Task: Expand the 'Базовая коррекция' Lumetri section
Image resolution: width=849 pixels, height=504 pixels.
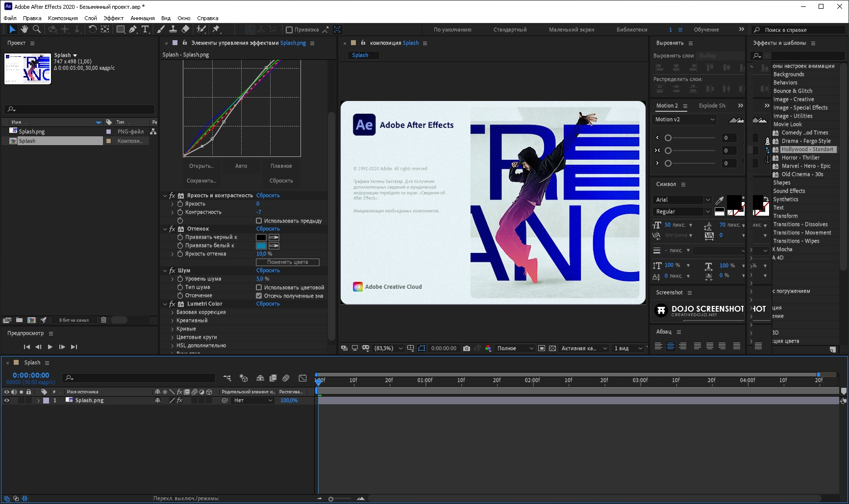Action: tap(173, 312)
